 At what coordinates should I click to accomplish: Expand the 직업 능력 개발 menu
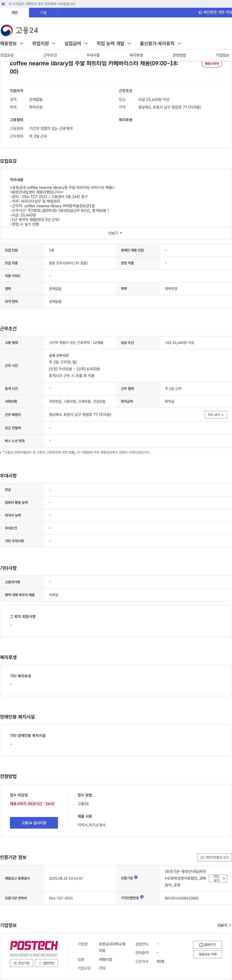pyautogui.click(x=114, y=44)
